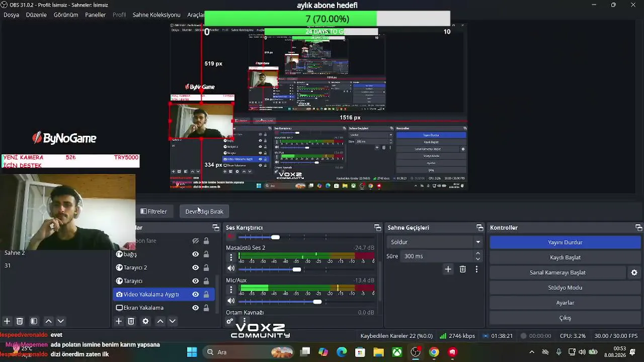Enable Stüdyo Modu
Screen dimensions: 644x362
(x=565, y=288)
